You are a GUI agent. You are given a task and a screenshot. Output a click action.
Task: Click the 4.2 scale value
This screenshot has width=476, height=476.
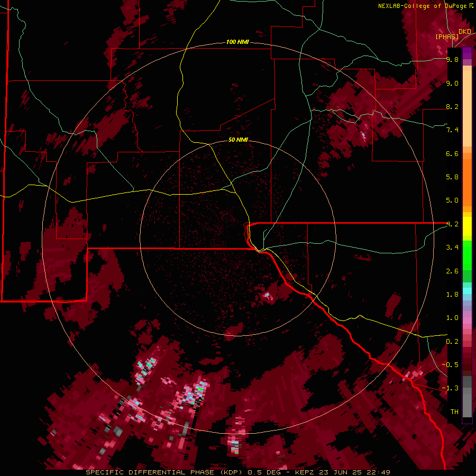pyautogui.click(x=452, y=224)
